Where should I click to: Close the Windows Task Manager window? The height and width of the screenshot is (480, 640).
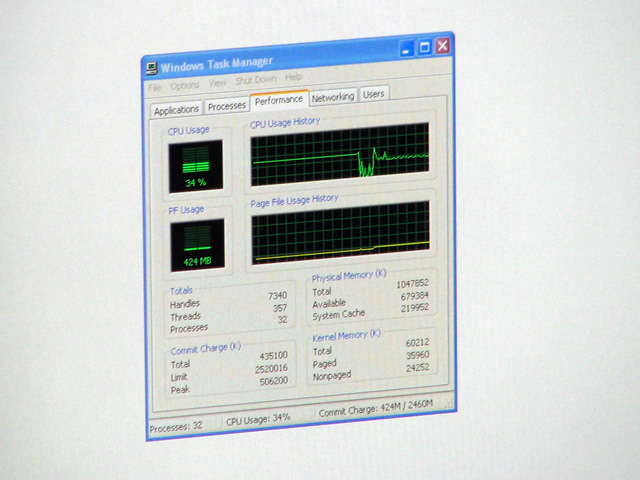(x=441, y=45)
